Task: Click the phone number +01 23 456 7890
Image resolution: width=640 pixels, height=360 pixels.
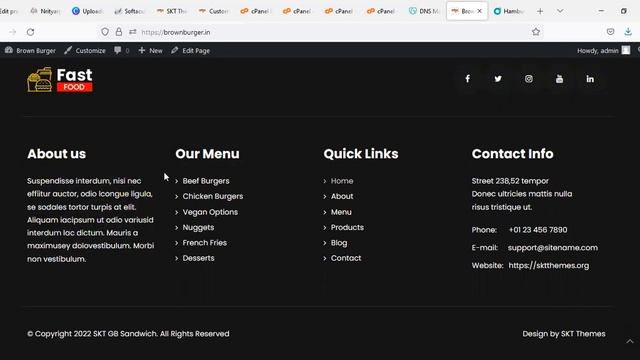Action: [538, 230]
